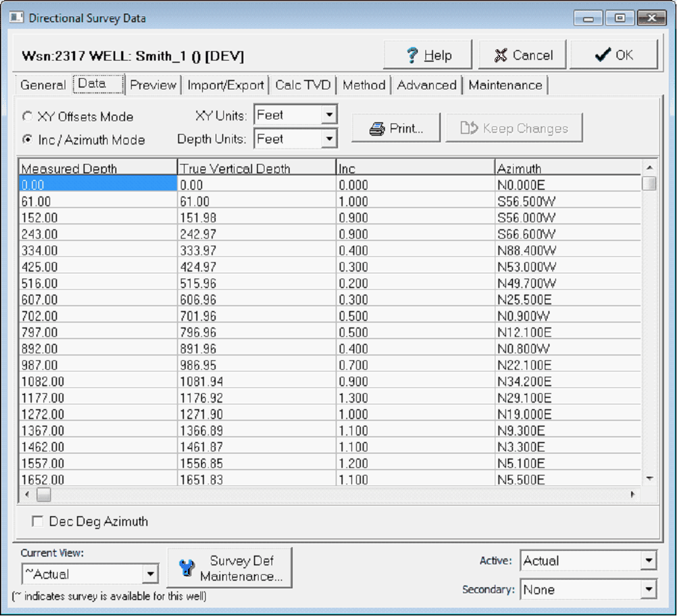677x616 pixels.
Task: Click the vertical scrollbar down arrow
Action: tap(649, 479)
